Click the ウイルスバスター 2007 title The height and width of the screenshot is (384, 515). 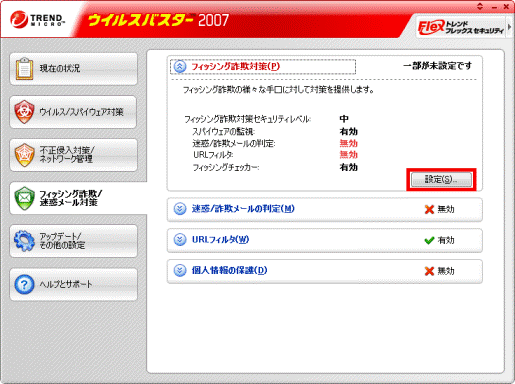(x=158, y=20)
